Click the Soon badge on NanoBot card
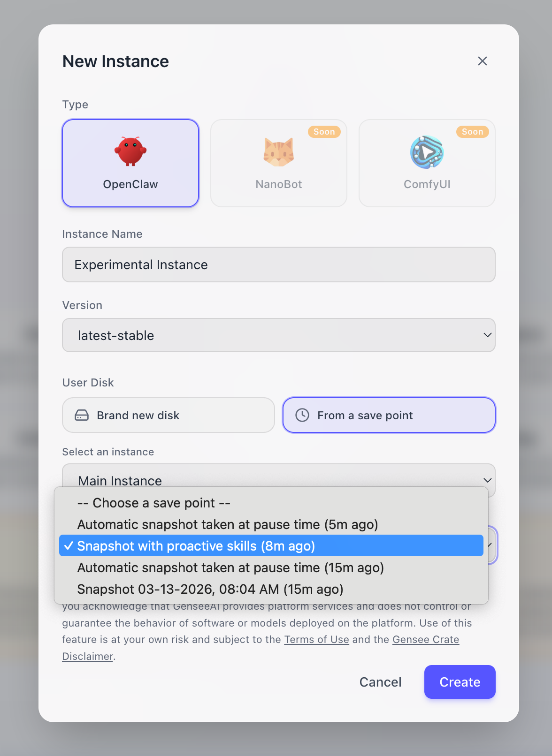This screenshot has height=756, width=552. [324, 132]
